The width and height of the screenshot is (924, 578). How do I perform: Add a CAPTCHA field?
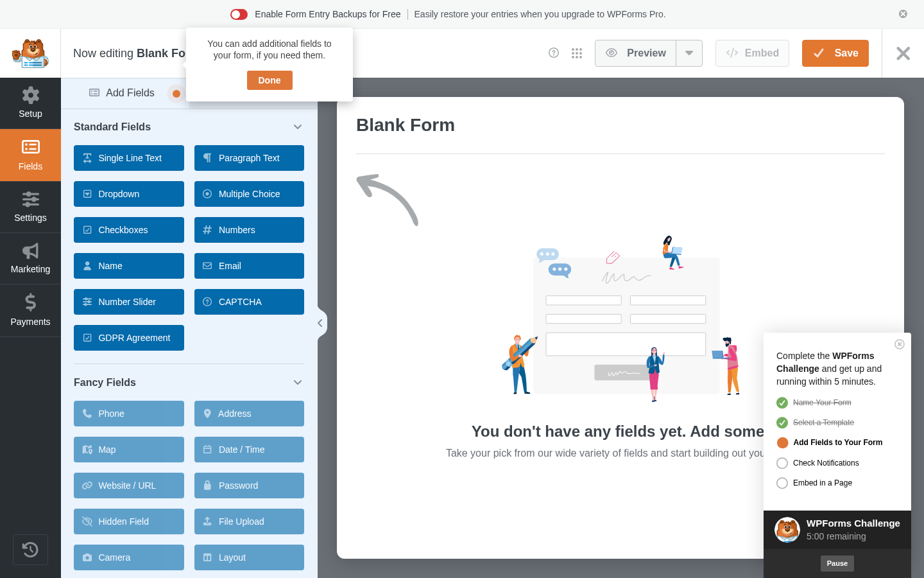(x=249, y=302)
